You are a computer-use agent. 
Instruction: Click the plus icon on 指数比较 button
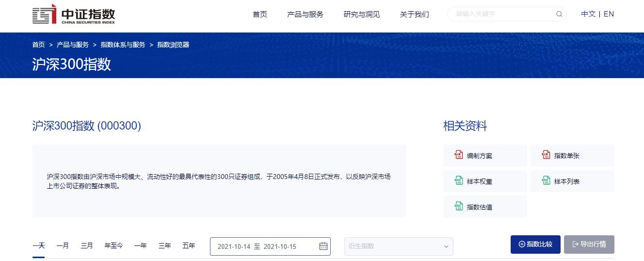point(522,244)
